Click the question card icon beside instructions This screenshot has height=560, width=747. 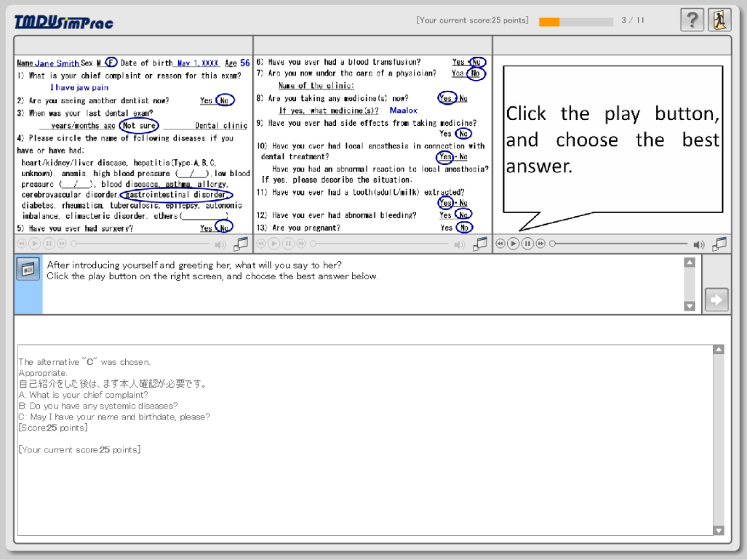point(28,269)
